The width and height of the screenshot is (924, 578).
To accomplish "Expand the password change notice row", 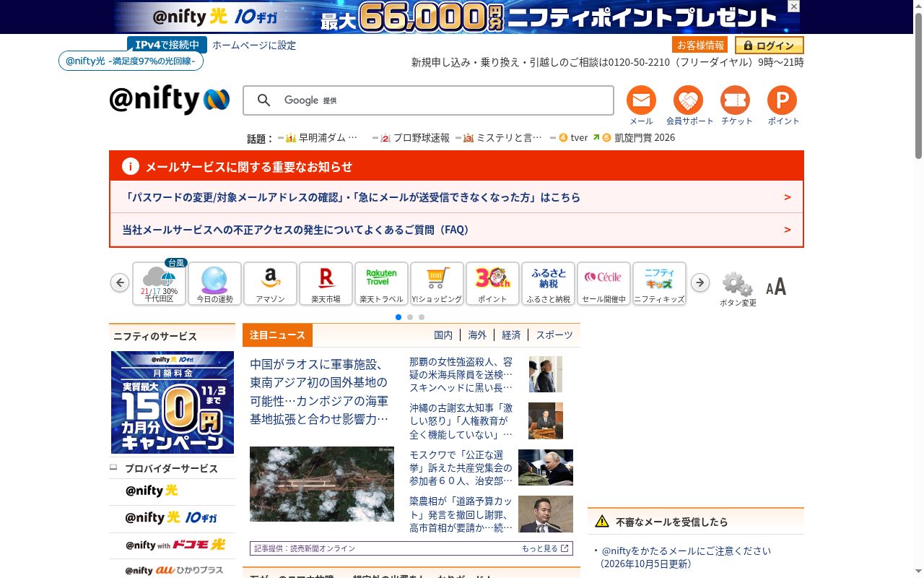I will coord(456,197).
